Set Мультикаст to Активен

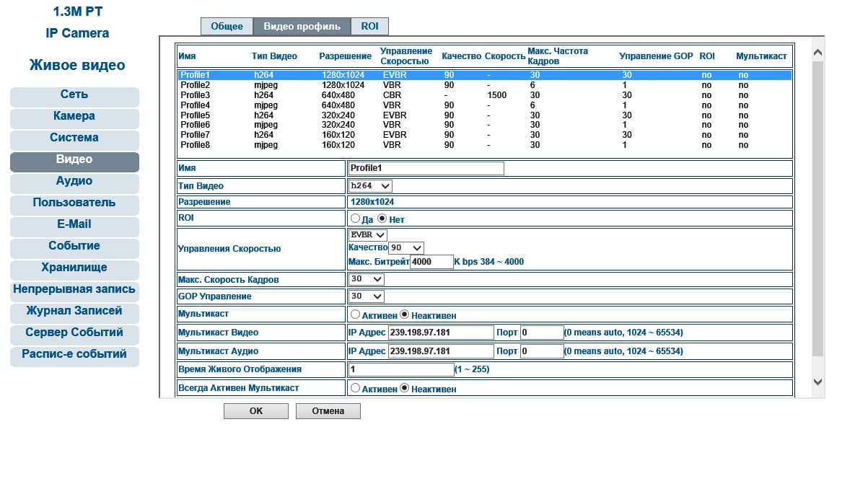click(x=355, y=314)
